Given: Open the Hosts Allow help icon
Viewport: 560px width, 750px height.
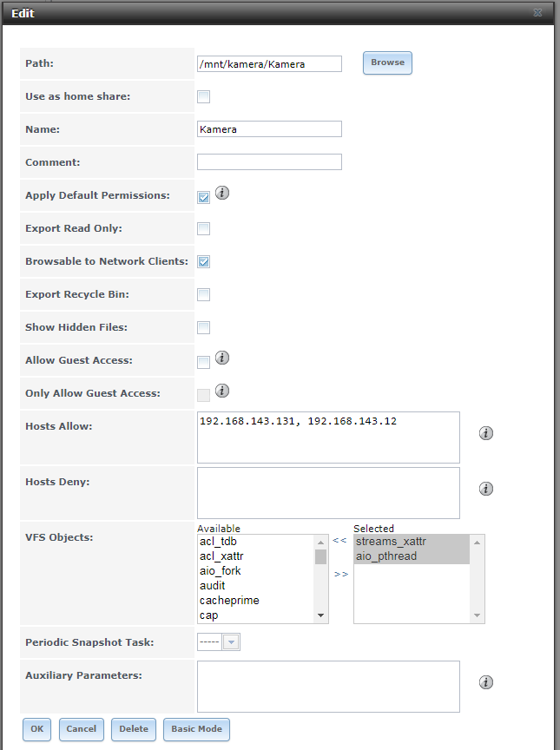Looking at the screenshot, I should click(x=486, y=433).
